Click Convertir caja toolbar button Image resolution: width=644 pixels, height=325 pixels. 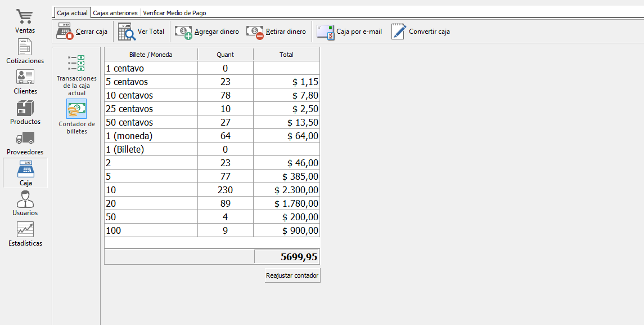[421, 32]
